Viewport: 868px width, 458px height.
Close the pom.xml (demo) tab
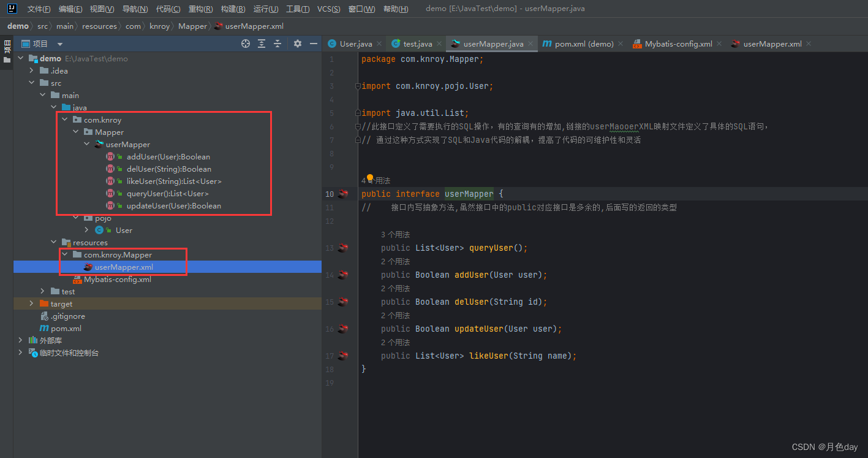pos(621,44)
